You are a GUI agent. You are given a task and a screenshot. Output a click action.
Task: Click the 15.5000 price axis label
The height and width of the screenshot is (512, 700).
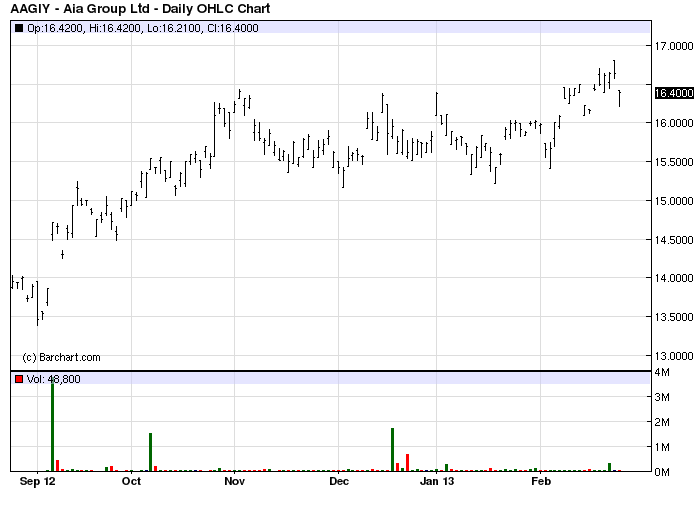(674, 162)
